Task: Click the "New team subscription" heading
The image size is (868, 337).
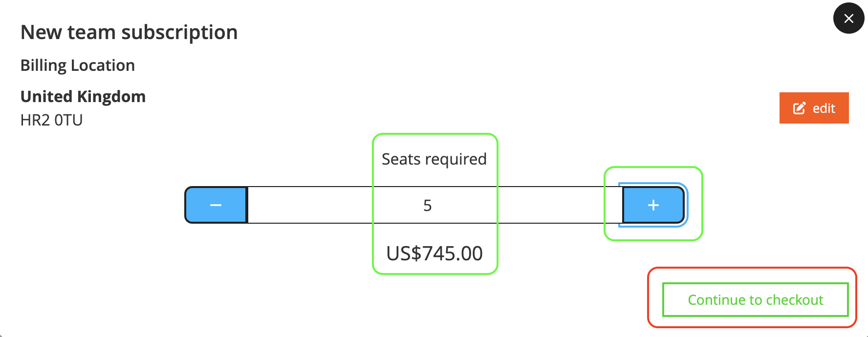Action: click(x=129, y=32)
